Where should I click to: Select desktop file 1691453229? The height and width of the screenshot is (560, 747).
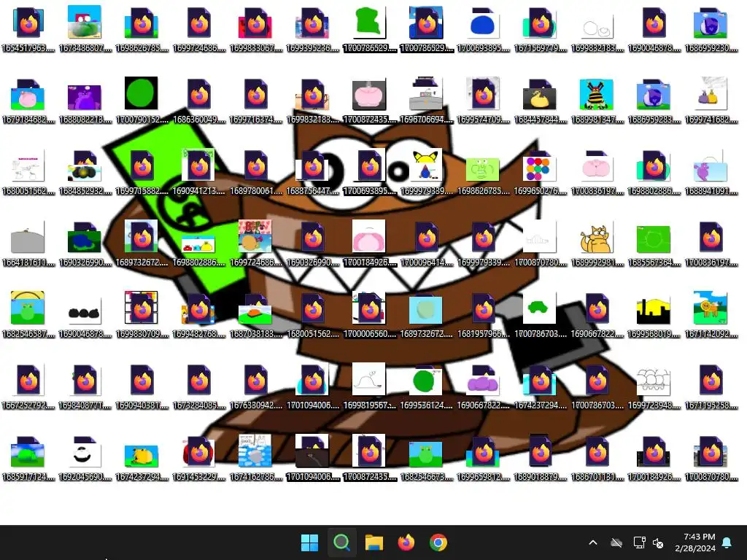[198, 457]
